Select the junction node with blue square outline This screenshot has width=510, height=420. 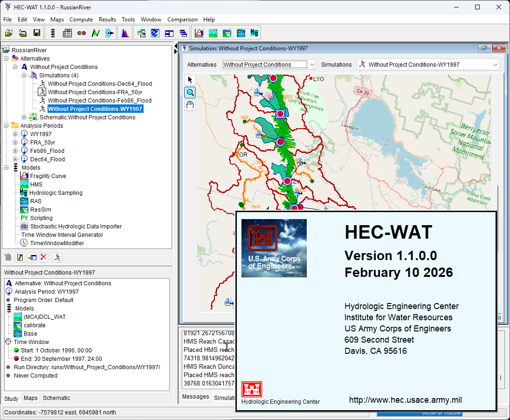point(280,114)
